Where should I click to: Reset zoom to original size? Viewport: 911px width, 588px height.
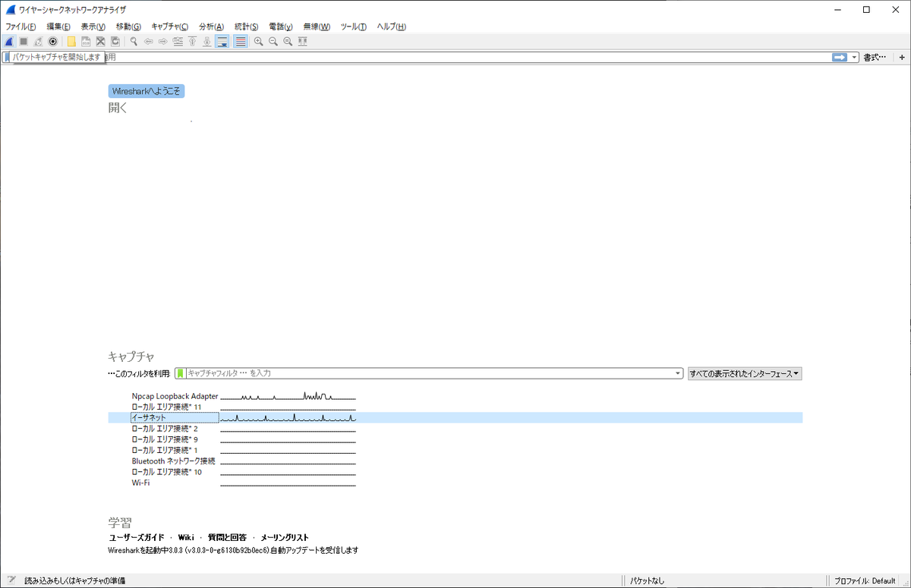pos(288,41)
